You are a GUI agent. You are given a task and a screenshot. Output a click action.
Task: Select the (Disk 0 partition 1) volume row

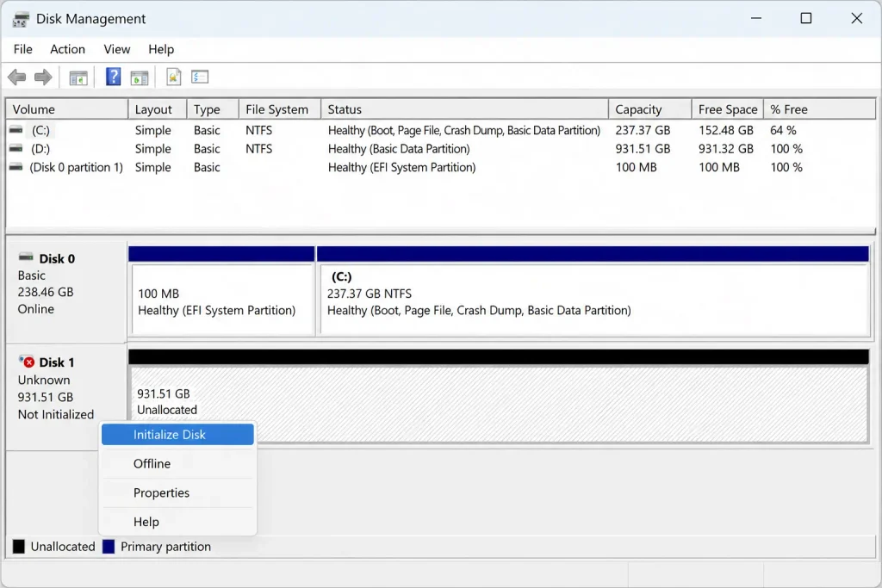(x=440, y=167)
